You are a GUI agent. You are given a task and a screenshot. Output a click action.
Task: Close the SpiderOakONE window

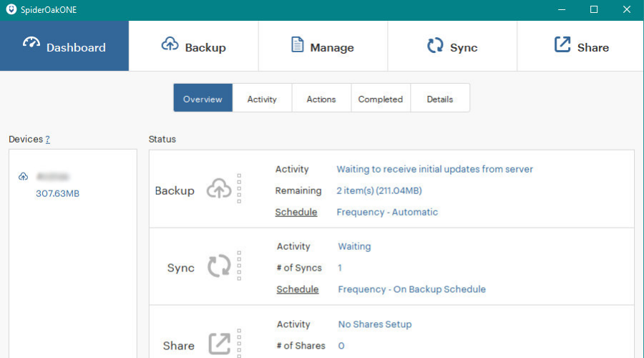[626, 9]
